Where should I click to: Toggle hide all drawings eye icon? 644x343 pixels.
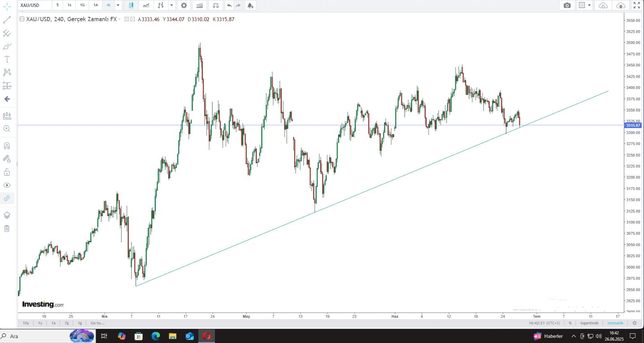(7, 185)
